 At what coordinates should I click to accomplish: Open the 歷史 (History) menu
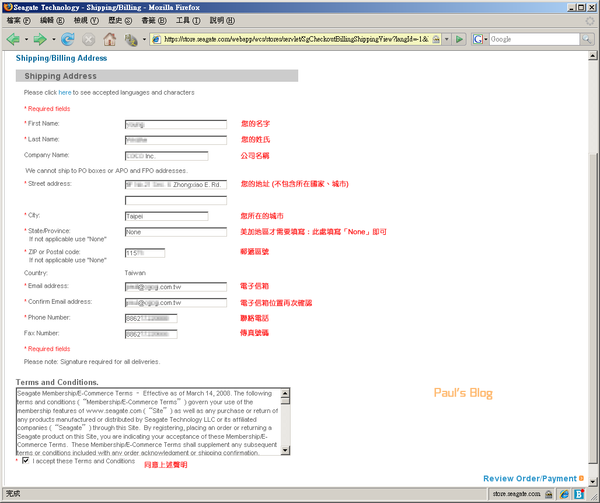120,21
